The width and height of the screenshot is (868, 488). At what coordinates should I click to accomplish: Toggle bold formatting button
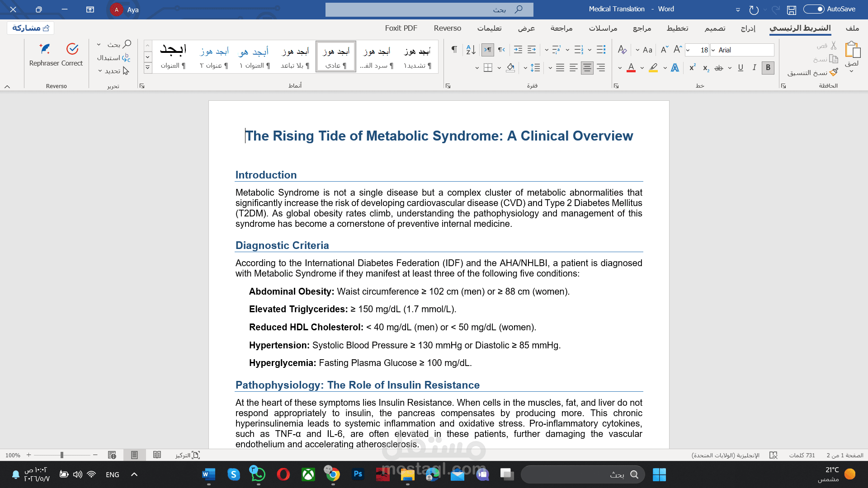[768, 68]
